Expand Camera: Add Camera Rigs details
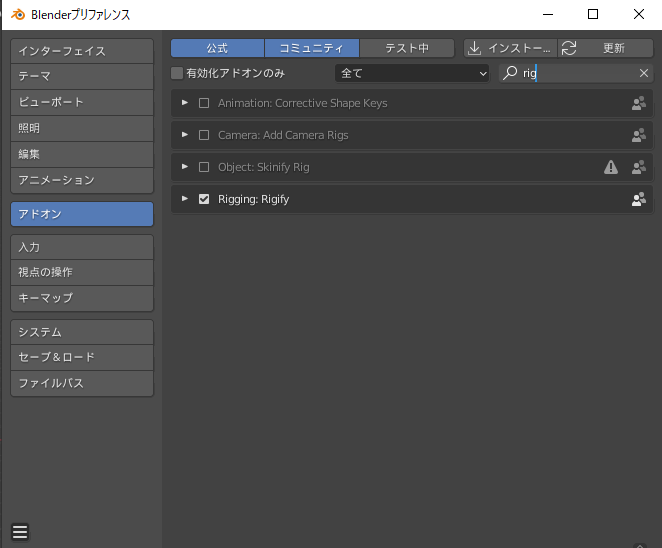The width and height of the screenshot is (662, 548). (184, 135)
